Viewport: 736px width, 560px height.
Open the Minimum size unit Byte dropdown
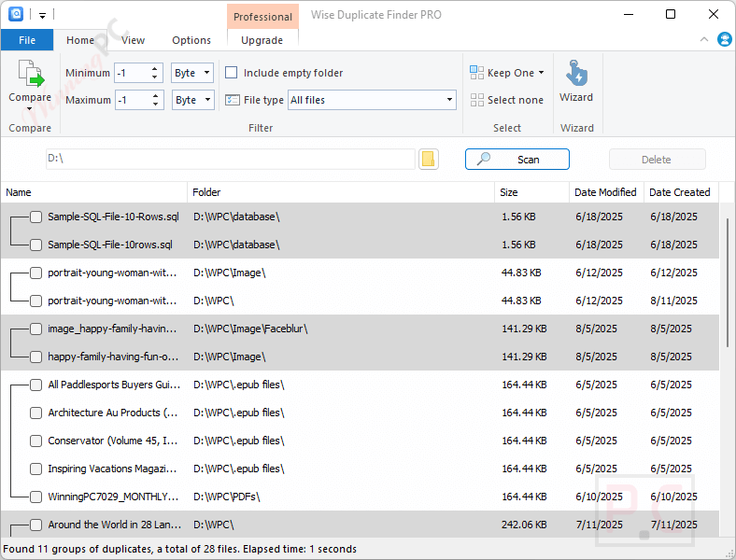tap(192, 73)
